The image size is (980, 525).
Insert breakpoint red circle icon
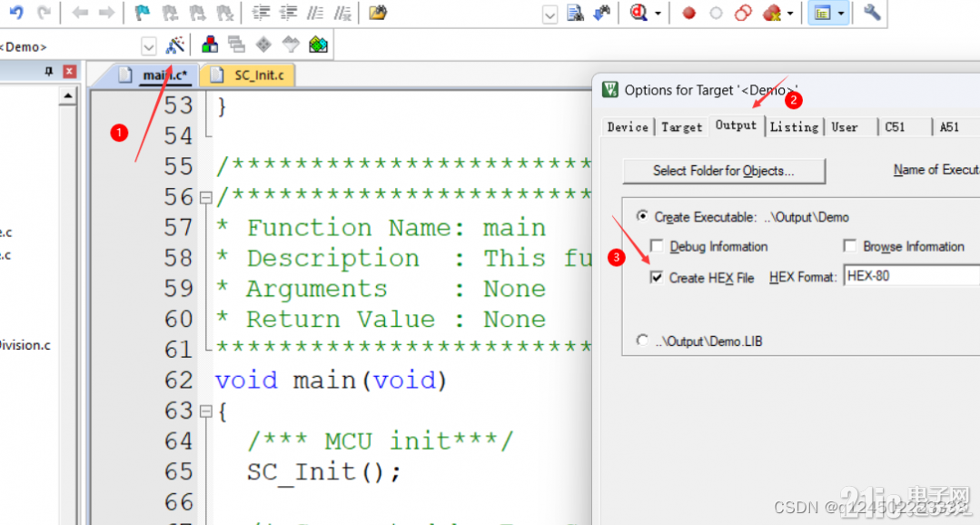coord(688,13)
